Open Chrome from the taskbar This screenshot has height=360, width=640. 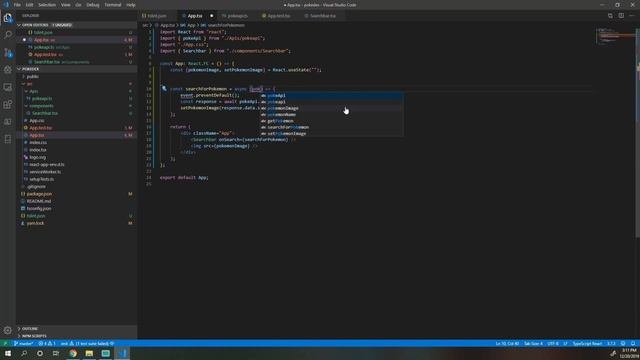(x=73, y=353)
